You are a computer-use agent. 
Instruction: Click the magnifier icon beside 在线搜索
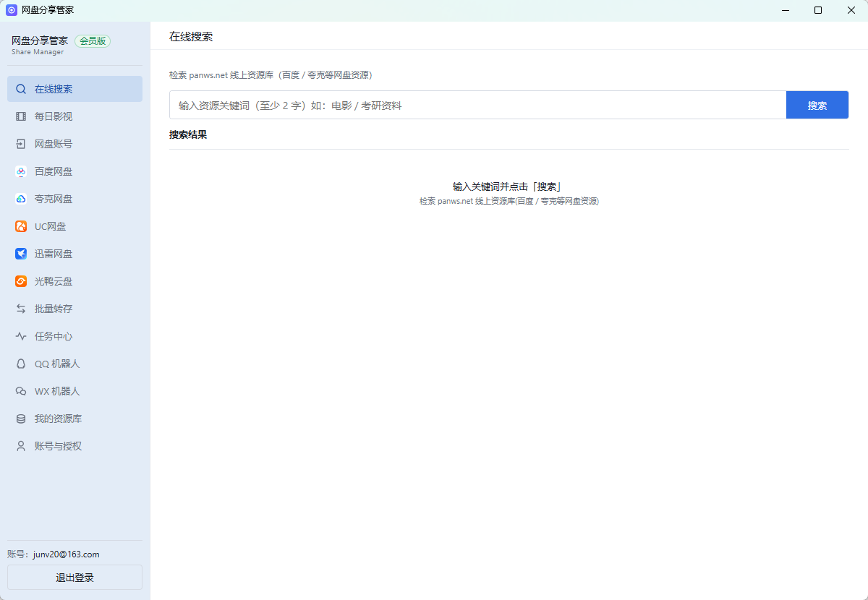coord(21,89)
